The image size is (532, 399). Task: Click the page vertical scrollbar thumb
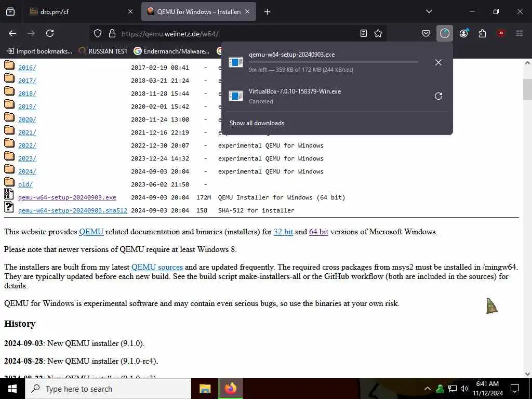pos(527,89)
